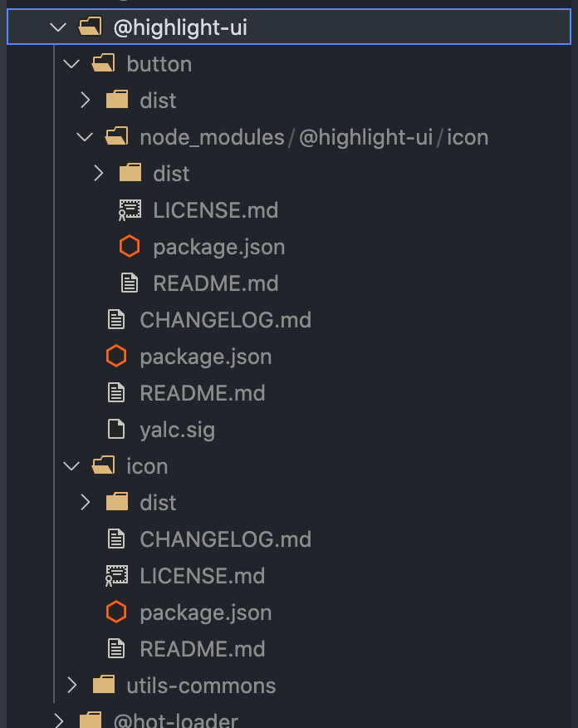This screenshot has width=578, height=728.
Task: Click the markdown icon beside CHANGELOG.md under button
Action: point(116,319)
